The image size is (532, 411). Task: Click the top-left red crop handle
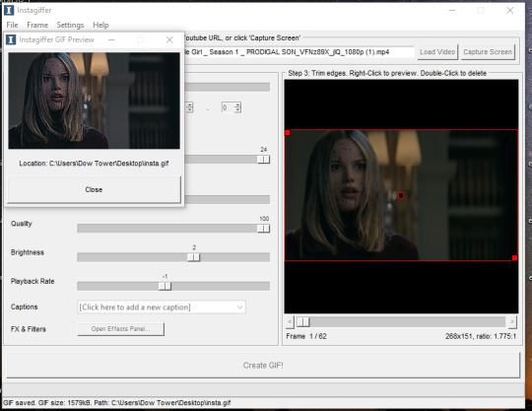pos(288,133)
